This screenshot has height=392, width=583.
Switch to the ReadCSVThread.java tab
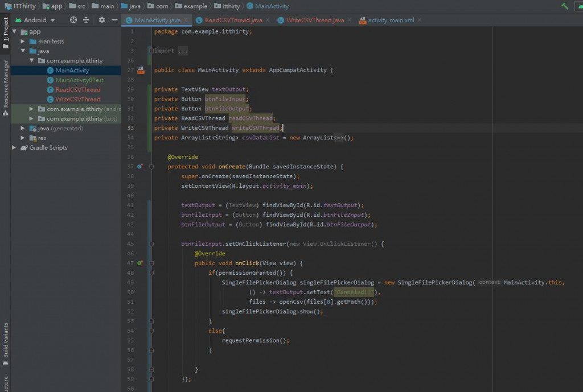tap(233, 20)
